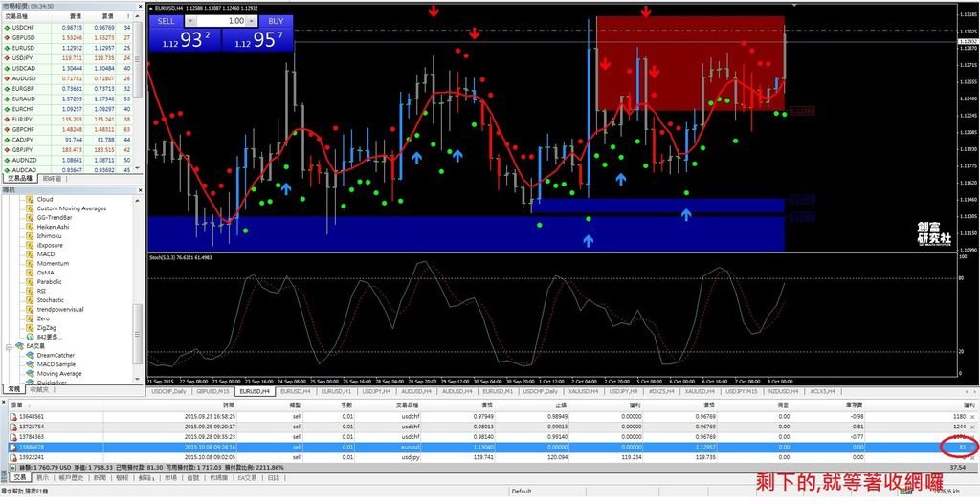Screen dimensions: 980x504
Task: Click the Moving Average expert advisor icon
Action: click(30, 374)
